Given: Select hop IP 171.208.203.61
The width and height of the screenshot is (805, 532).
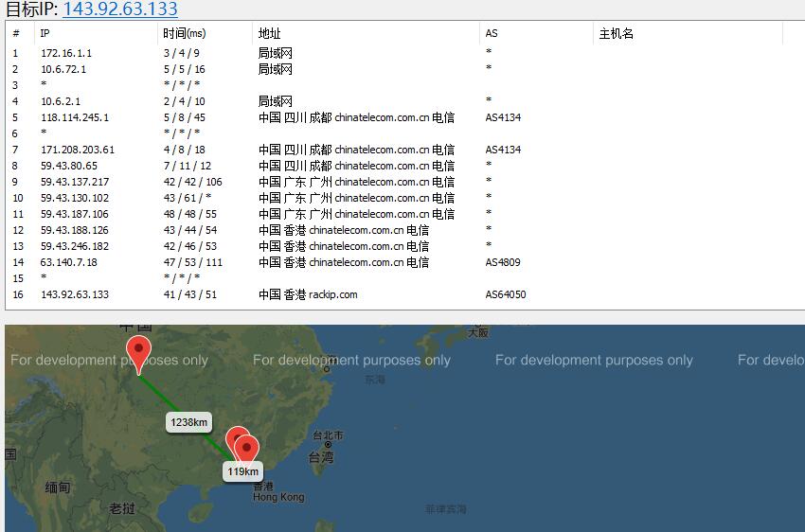Looking at the screenshot, I should tap(78, 150).
